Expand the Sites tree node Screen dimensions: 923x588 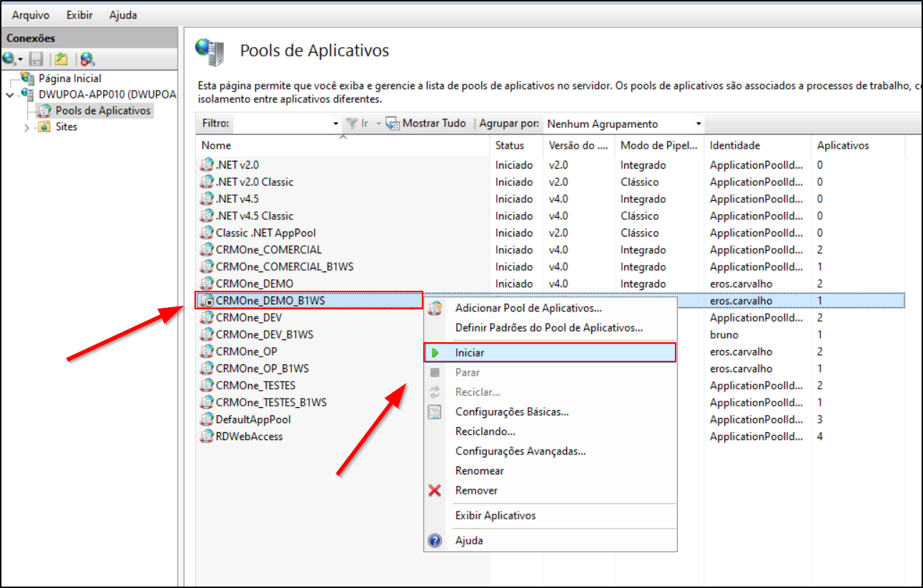[x=27, y=127]
